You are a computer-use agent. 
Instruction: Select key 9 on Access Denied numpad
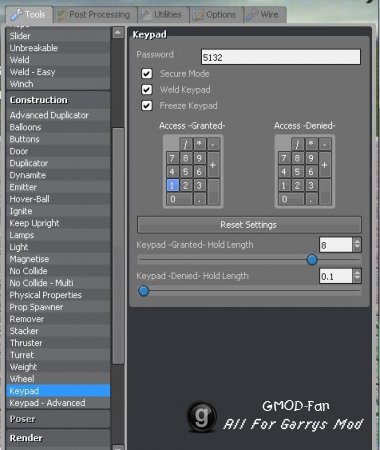[x=311, y=158]
